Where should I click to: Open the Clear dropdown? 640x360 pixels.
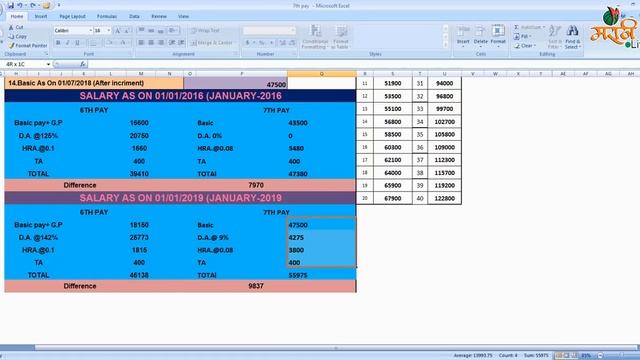click(525, 46)
